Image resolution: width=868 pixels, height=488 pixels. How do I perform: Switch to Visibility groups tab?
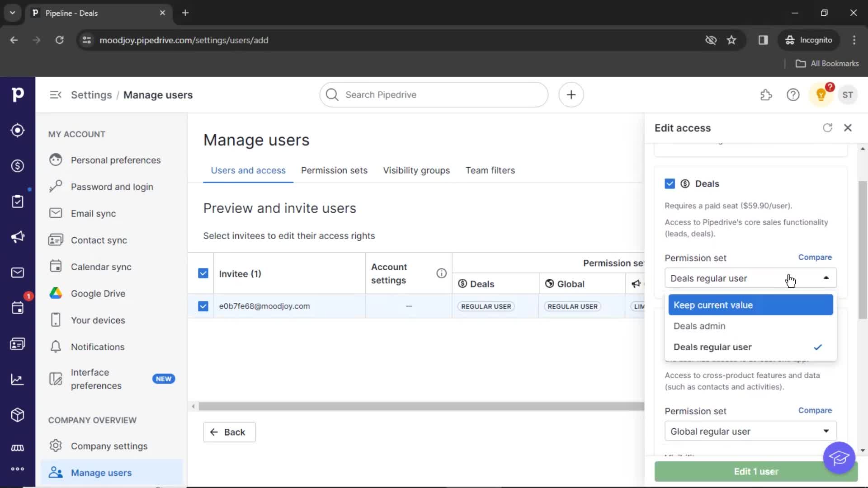point(416,170)
